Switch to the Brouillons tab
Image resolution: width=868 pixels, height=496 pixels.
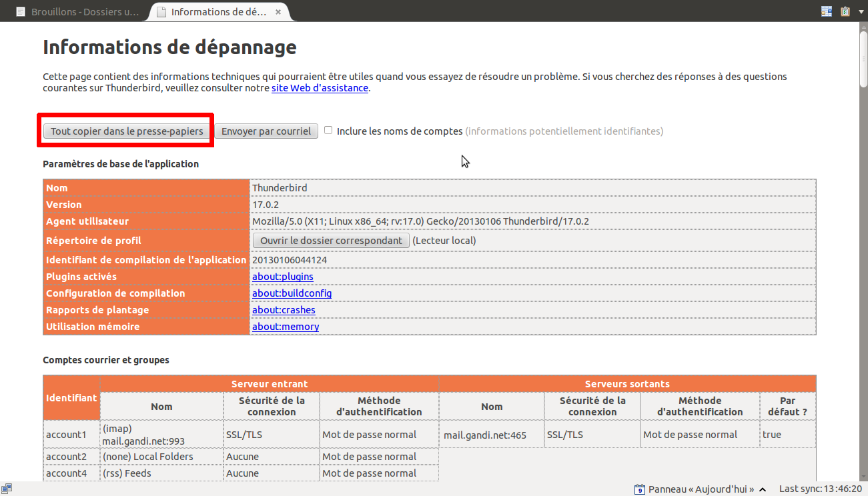tap(78, 12)
